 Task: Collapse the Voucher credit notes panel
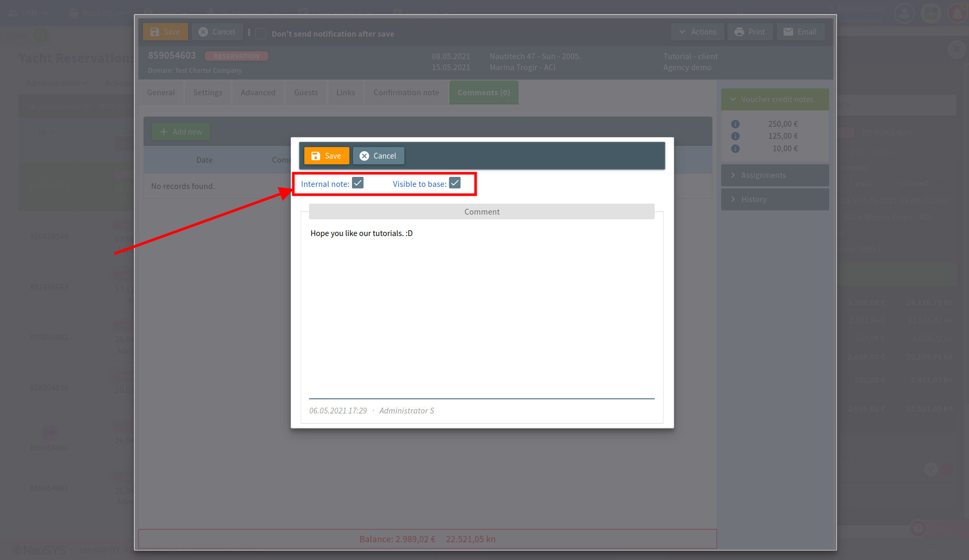point(774,99)
